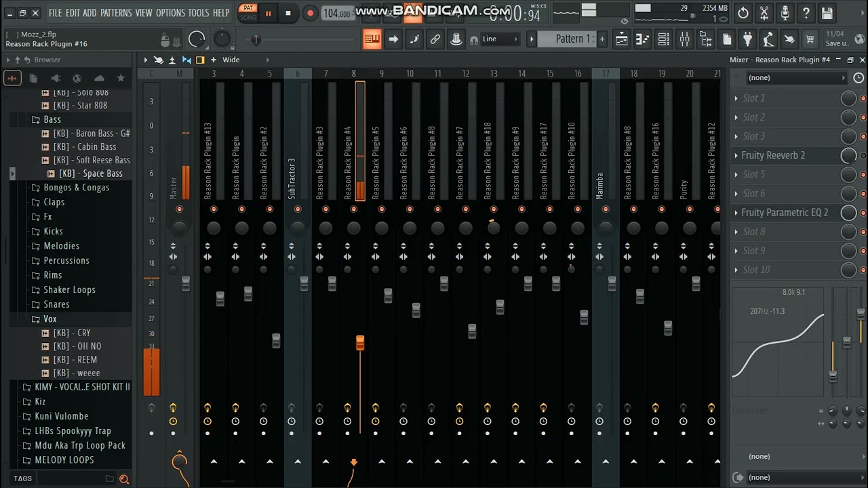
Task: Open the channel rack view icon
Action: 664,39
